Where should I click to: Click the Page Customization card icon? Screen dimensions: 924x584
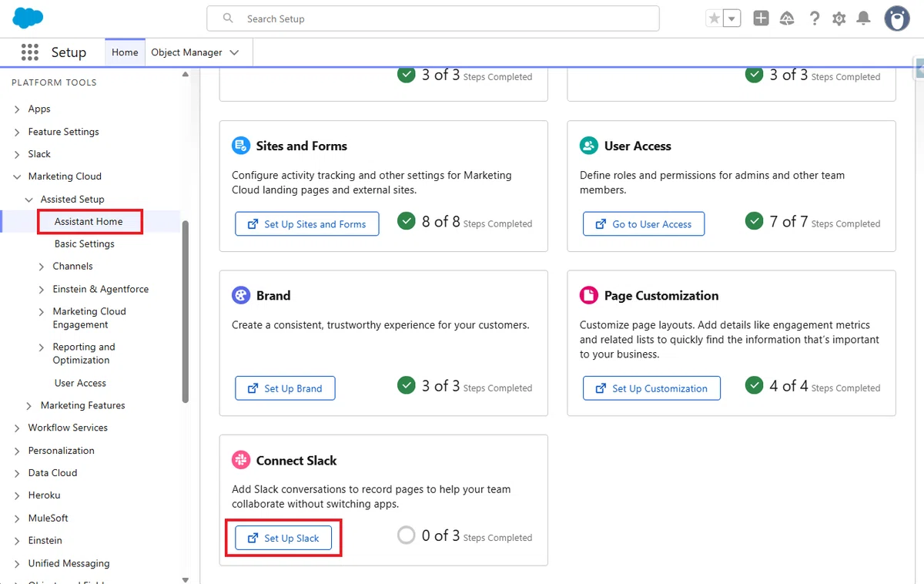[x=589, y=295]
